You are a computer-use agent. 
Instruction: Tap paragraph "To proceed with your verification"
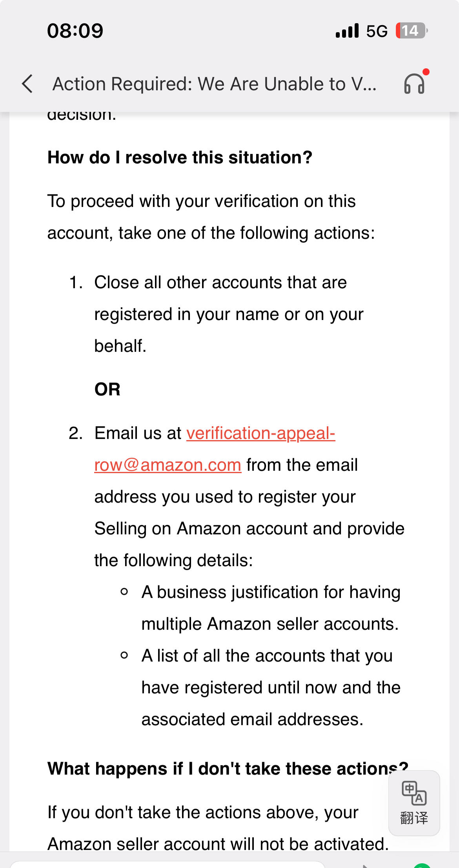click(211, 217)
